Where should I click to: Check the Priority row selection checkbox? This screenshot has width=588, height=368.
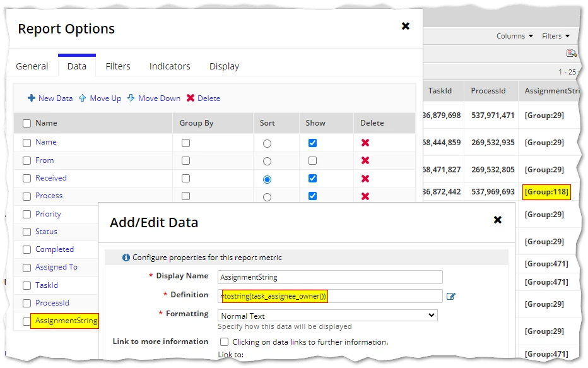[x=26, y=214]
